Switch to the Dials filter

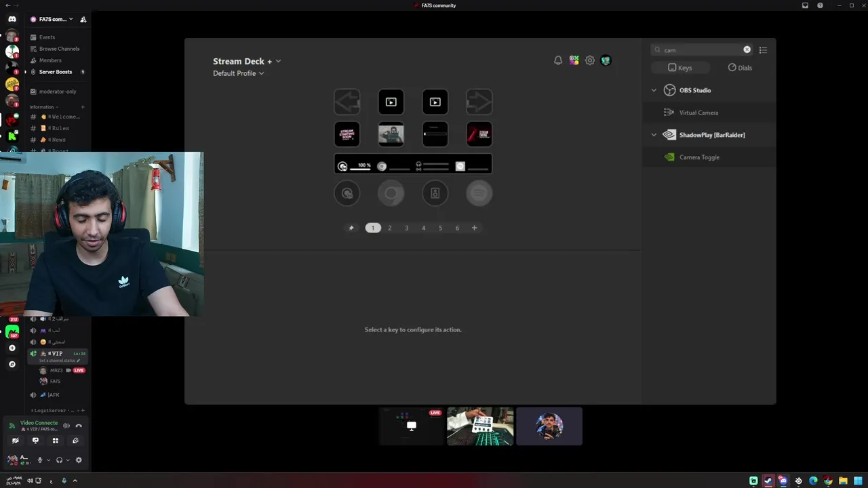pos(740,68)
